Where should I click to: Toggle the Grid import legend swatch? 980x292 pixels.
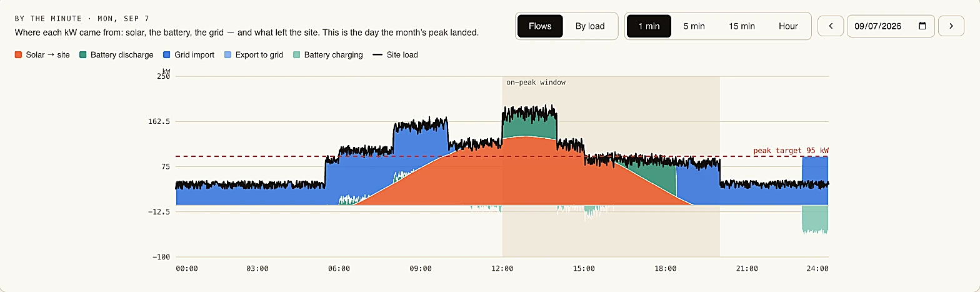[166, 55]
